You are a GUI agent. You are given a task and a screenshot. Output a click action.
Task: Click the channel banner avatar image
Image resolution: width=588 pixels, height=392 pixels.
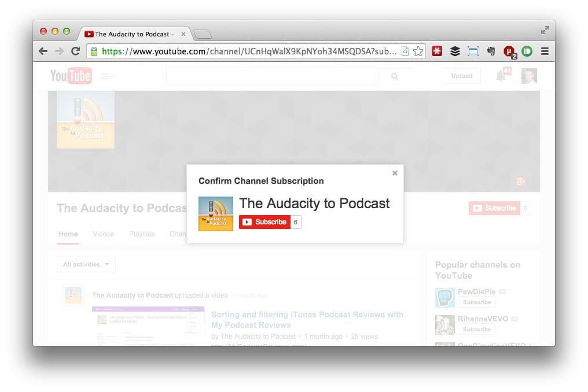pos(86,120)
